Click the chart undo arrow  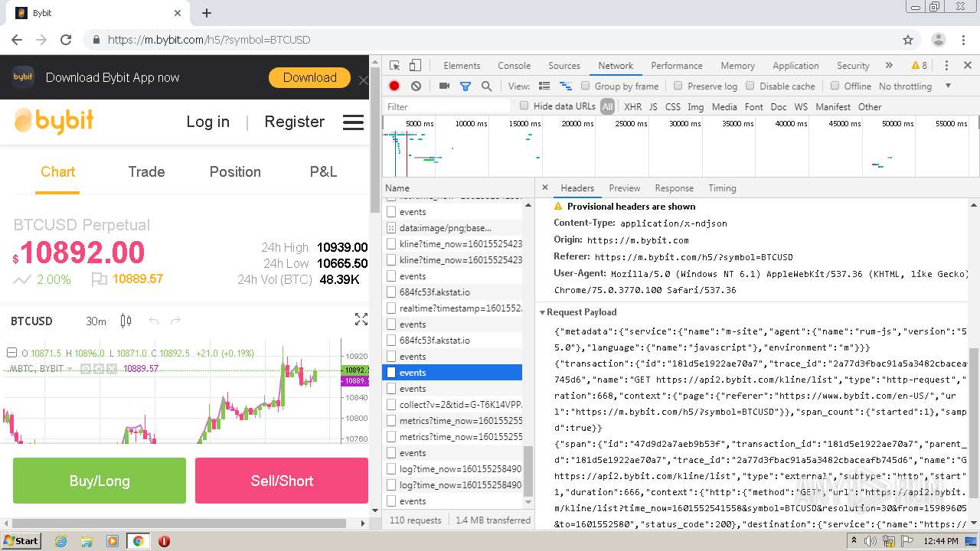click(154, 321)
